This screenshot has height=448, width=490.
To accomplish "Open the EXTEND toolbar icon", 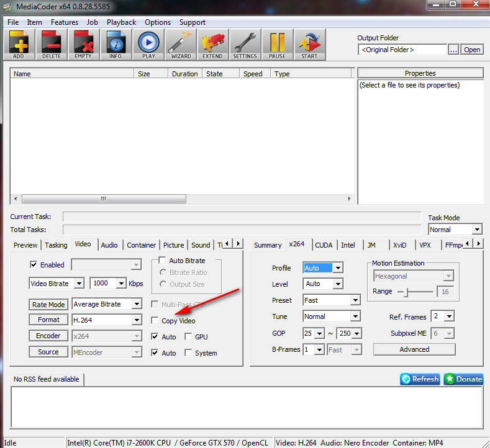I will click(x=213, y=45).
